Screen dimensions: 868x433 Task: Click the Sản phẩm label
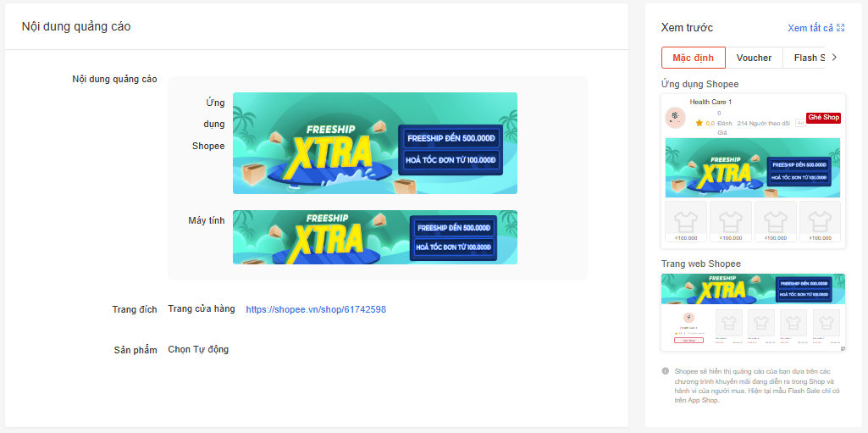click(x=135, y=350)
